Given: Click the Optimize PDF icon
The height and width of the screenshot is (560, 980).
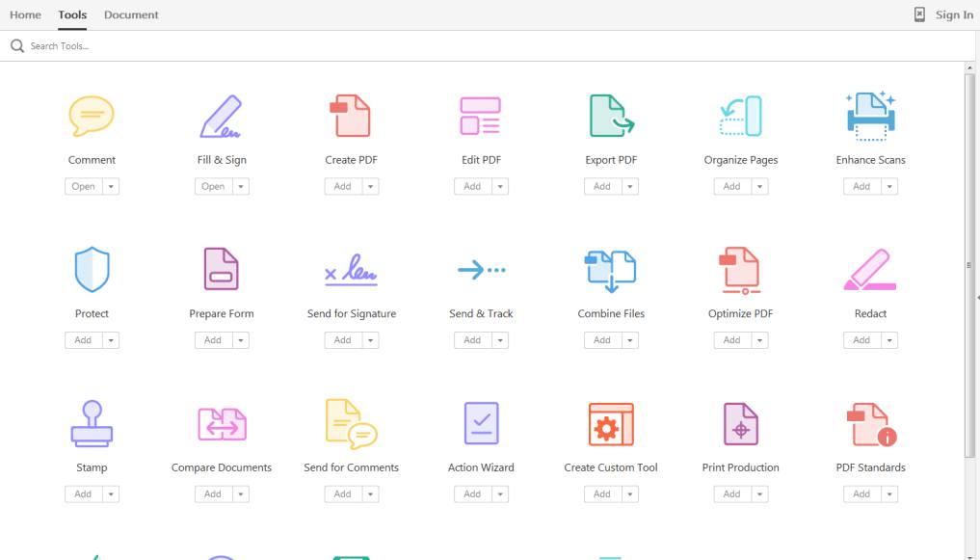Looking at the screenshot, I should pos(740,271).
